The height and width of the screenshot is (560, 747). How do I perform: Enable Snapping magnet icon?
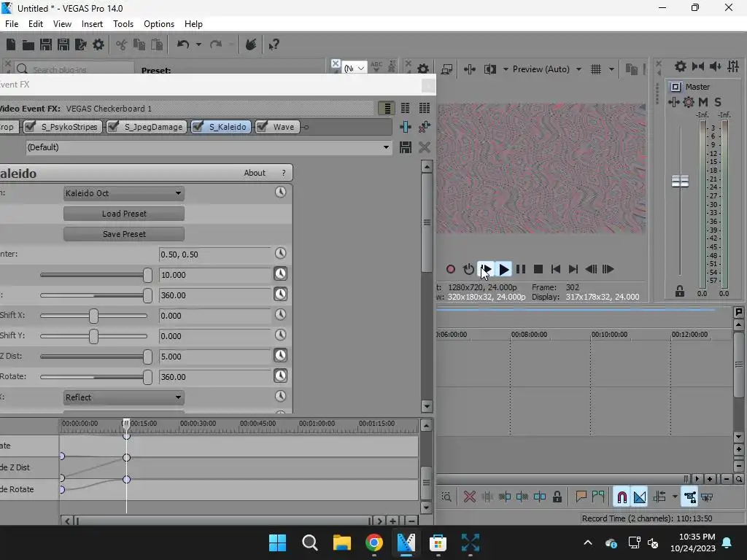coord(622,497)
